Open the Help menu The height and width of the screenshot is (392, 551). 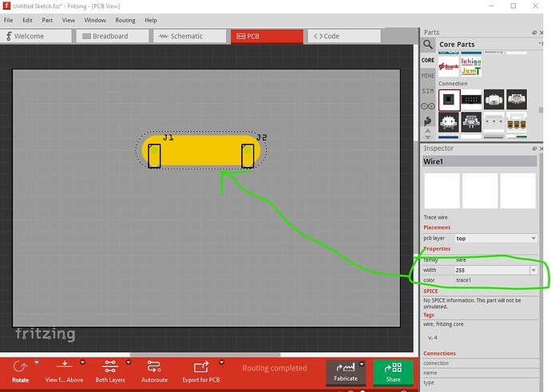(x=151, y=20)
